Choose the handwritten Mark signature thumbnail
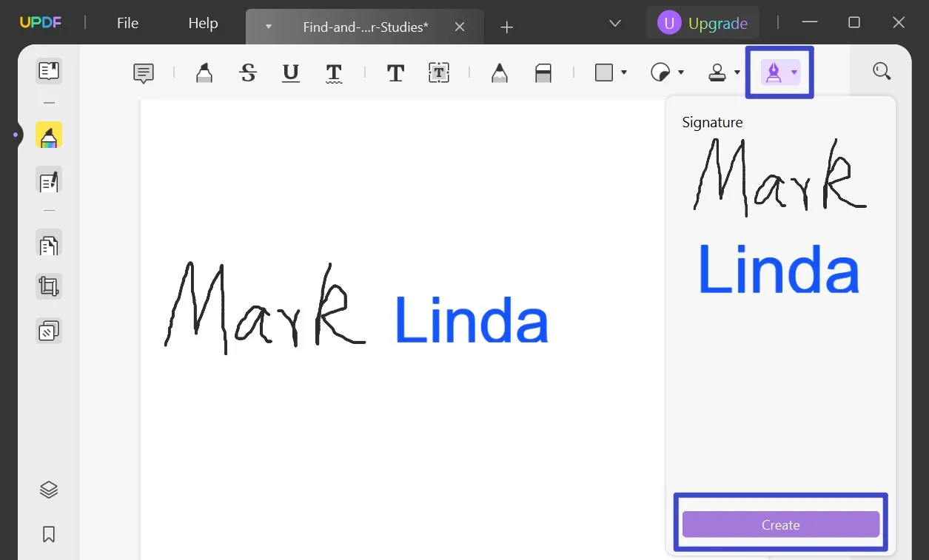The image size is (929, 560). [x=779, y=177]
